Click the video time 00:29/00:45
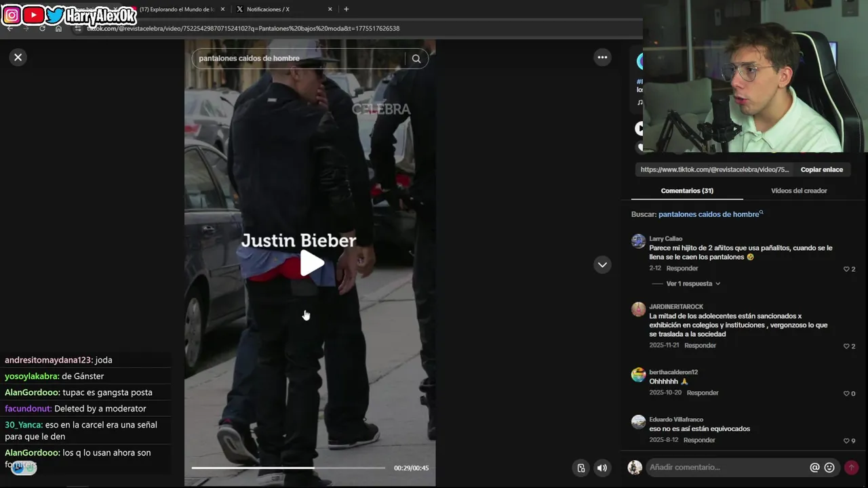Screen dimensions: 868x488 click(411, 468)
